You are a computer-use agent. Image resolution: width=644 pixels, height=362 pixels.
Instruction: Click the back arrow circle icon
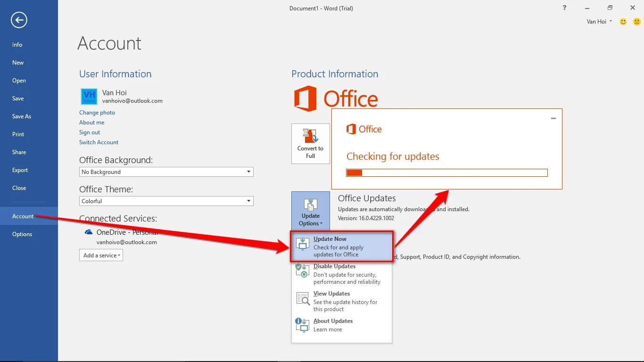click(x=19, y=20)
